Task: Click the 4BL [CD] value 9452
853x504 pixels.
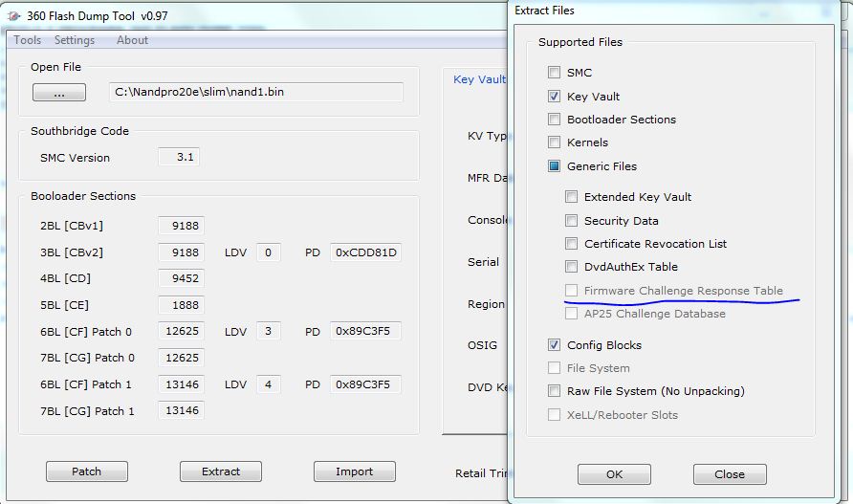Action: tap(181, 278)
